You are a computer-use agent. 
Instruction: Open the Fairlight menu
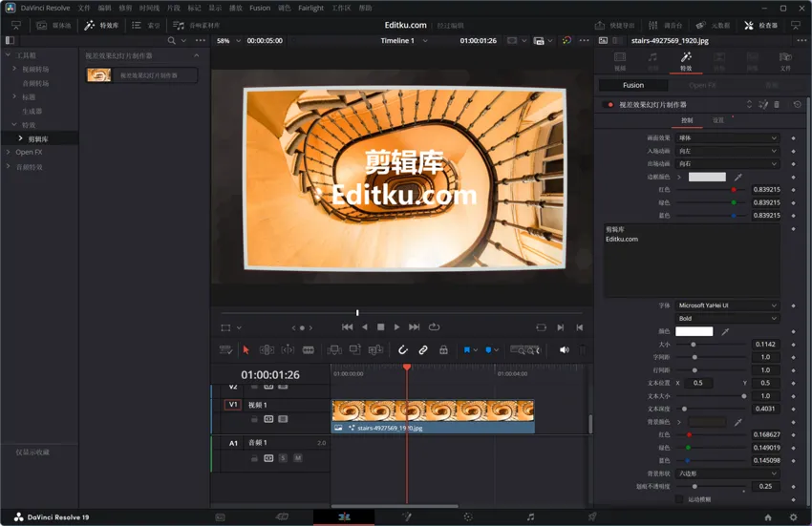pos(310,8)
